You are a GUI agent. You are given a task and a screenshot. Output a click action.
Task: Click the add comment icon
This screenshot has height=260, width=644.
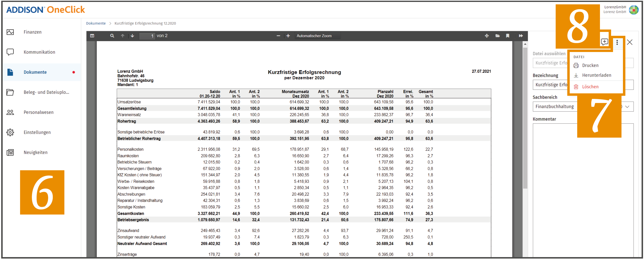604,42
